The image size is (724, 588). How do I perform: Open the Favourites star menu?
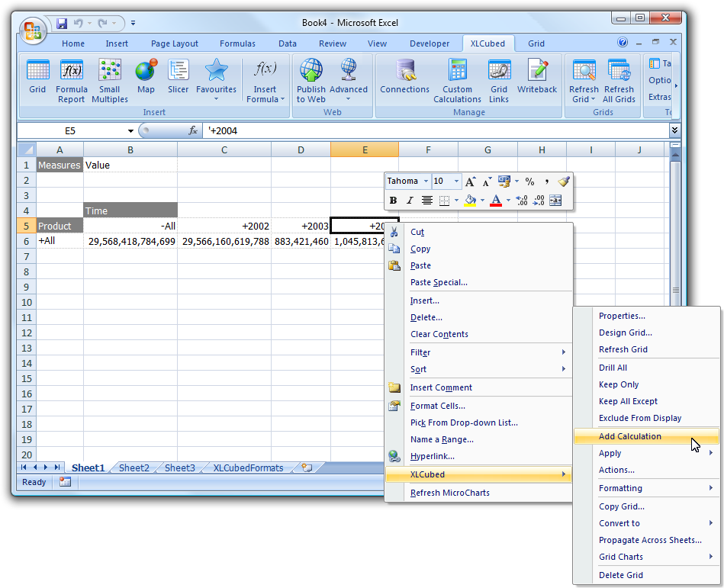216,81
